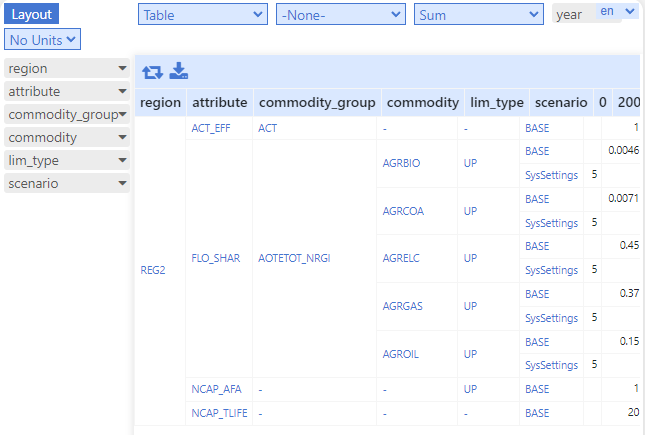Image resolution: width=645 pixels, height=435 pixels.
Task: Expand the commodity_group filter
Action: 67,114
